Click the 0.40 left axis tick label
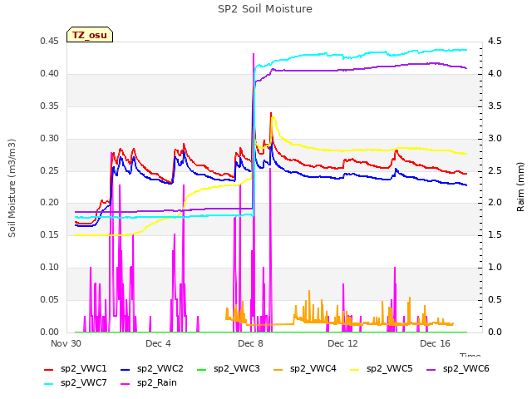The height and width of the screenshot is (399, 532). pyautogui.click(x=49, y=74)
